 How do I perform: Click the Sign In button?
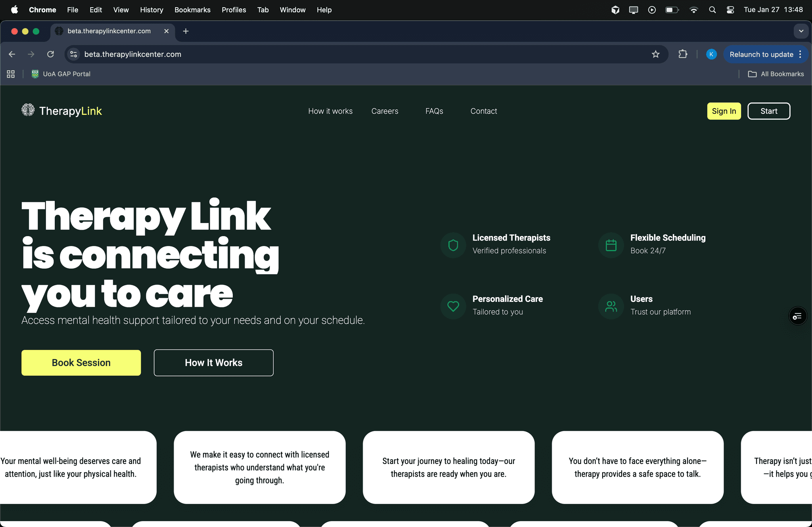point(724,111)
